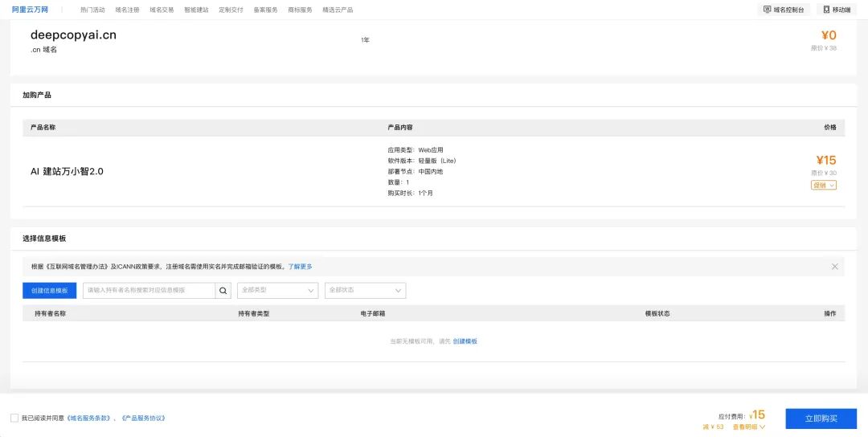Click the 减 ¥ 53 discount text
The height and width of the screenshot is (437, 868).
pyautogui.click(x=714, y=427)
